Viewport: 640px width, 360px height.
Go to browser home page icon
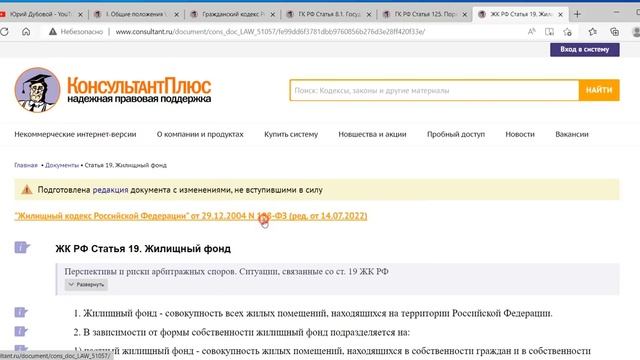click(26, 31)
